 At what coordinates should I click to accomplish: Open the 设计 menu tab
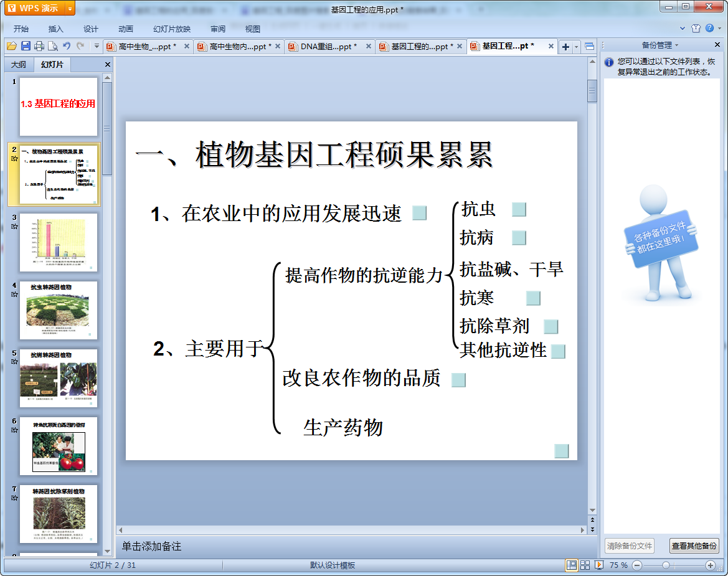point(90,29)
